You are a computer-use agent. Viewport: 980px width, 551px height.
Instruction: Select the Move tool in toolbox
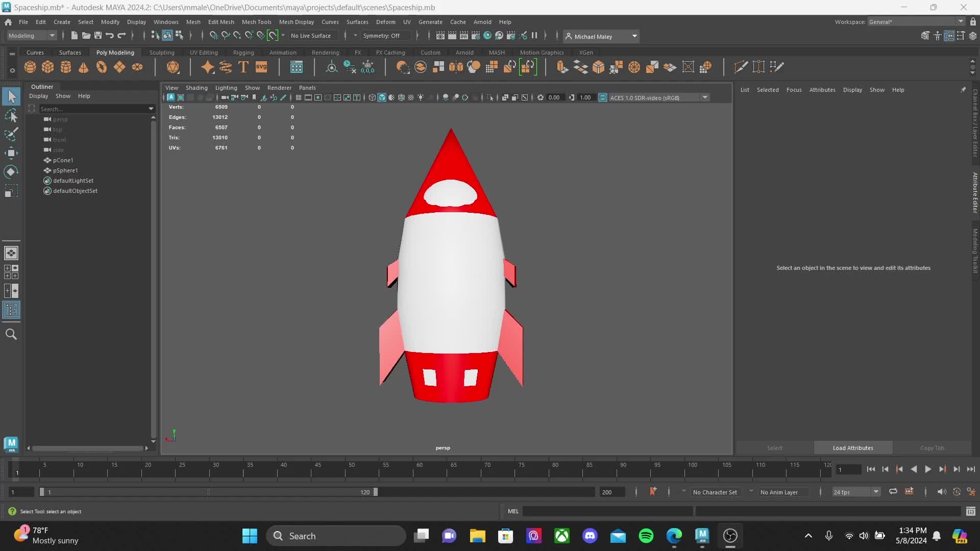tap(11, 153)
